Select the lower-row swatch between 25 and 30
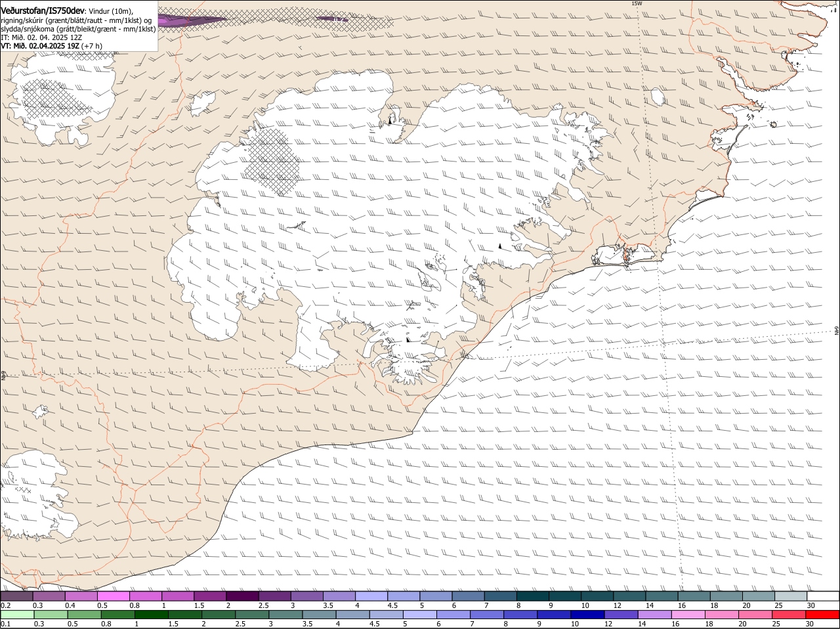The image size is (840, 629). [788, 615]
